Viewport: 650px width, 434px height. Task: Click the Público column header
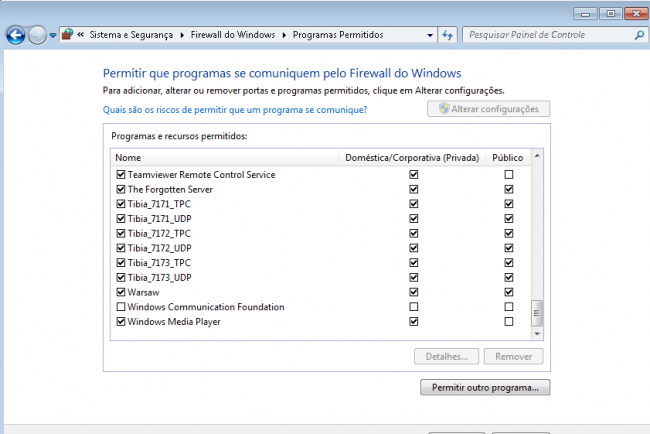point(507,158)
